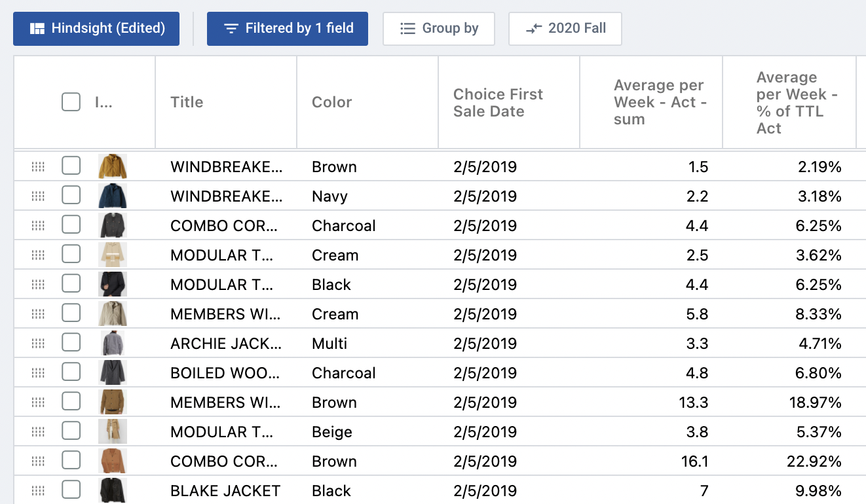
Task: Select checkbox for Black MODULAR T row
Action: 71,283
